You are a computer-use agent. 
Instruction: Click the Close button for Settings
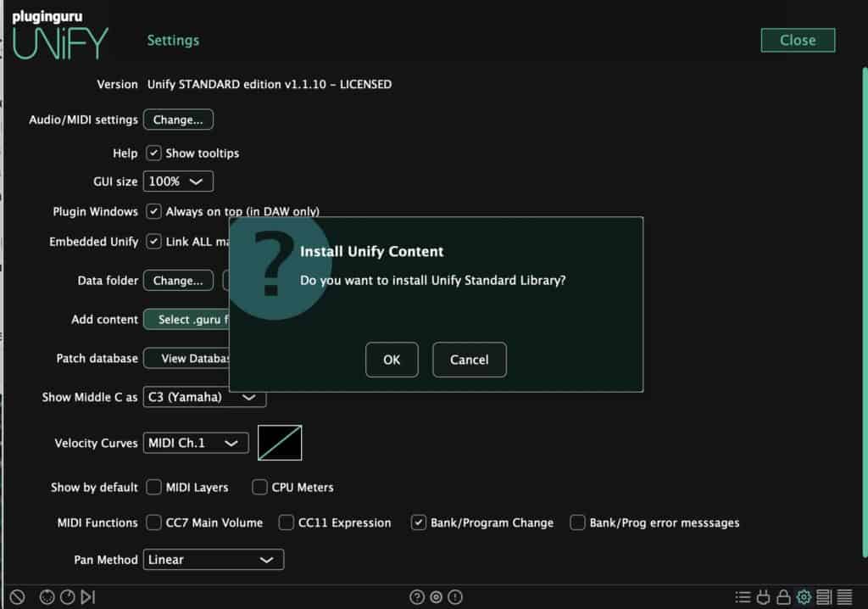pyautogui.click(x=798, y=40)
